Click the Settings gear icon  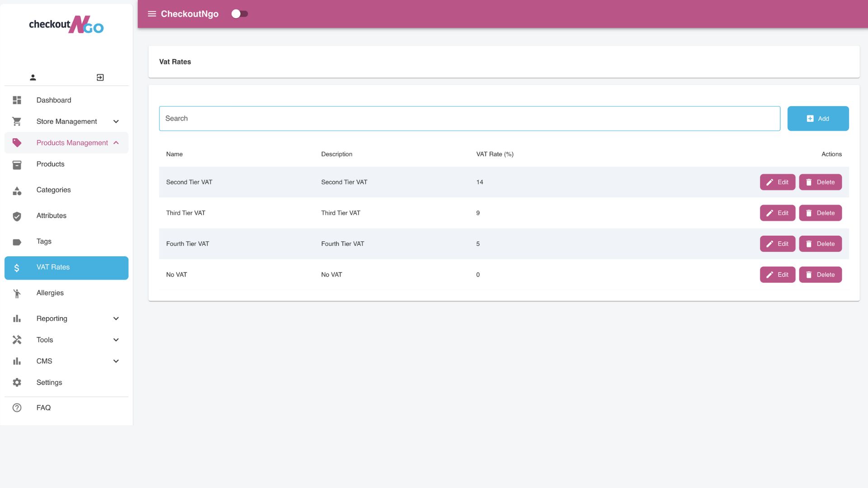[x=17, y=383]
